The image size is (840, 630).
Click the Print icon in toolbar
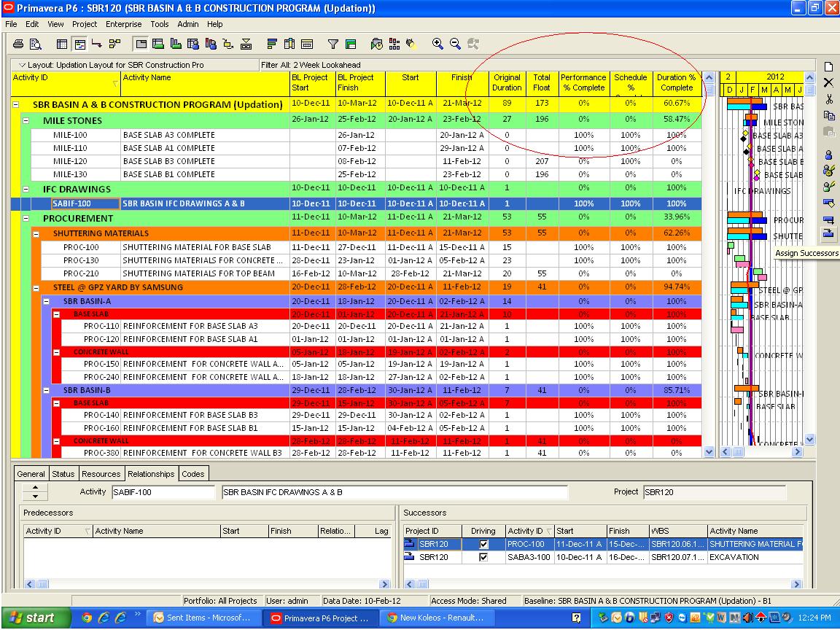[18, 44]
